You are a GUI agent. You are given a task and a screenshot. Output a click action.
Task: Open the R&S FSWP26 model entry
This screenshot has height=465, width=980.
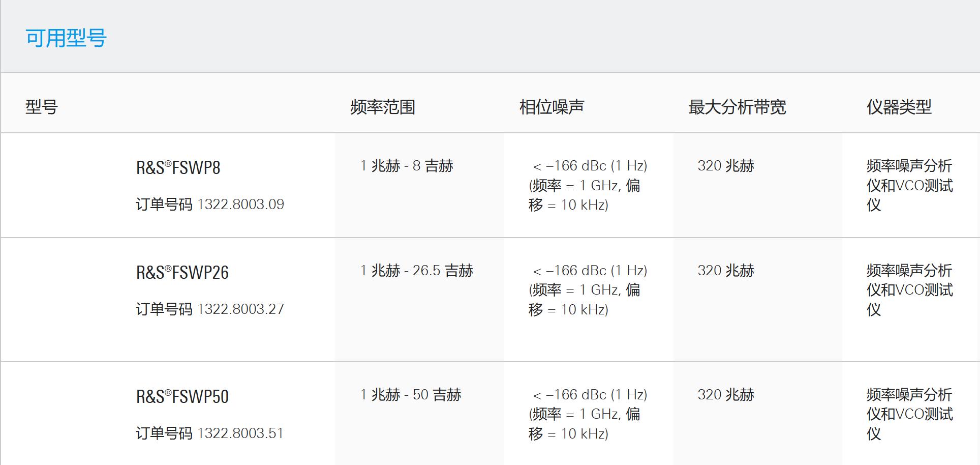(x=182, y=273)
